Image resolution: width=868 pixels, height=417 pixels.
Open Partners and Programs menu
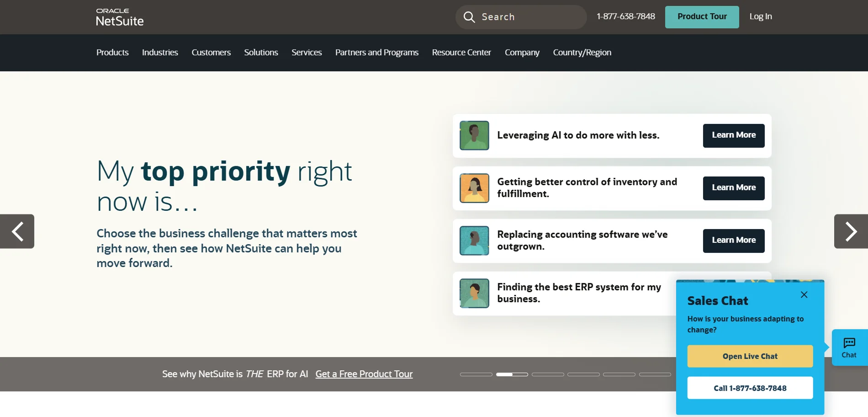[x=377, y=53]
